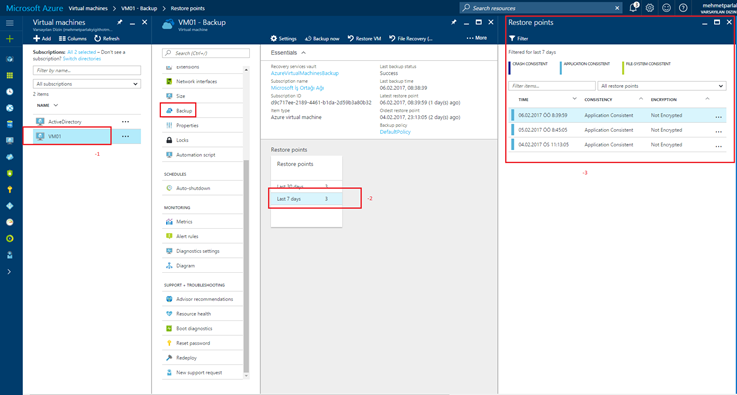This screenshot has width=737, height=395.
Task: Open the help question mark icon
Action: [683, 8]
